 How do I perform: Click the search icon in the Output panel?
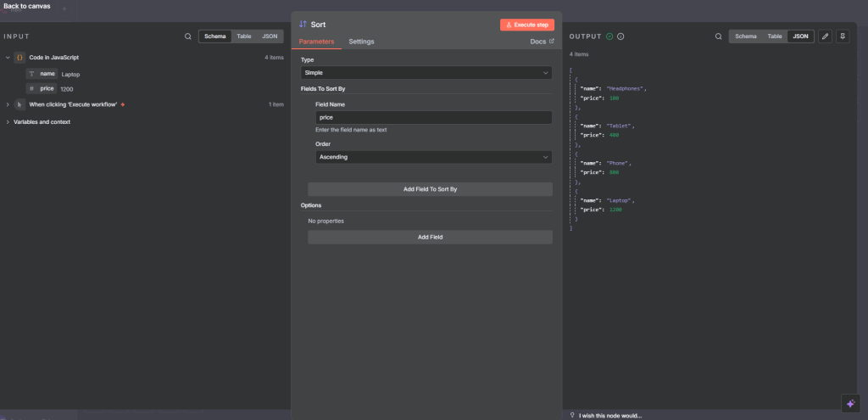point(719,36)
